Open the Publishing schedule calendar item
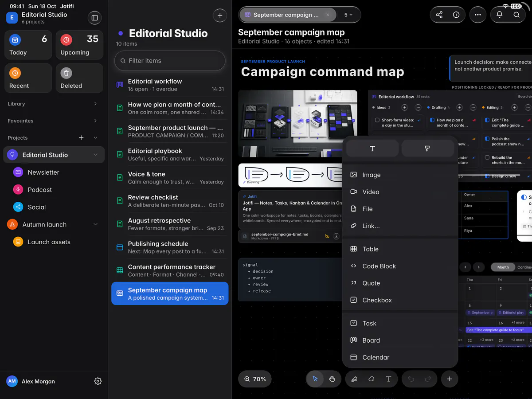The image size is (532, 399). [x=170, y=247]
